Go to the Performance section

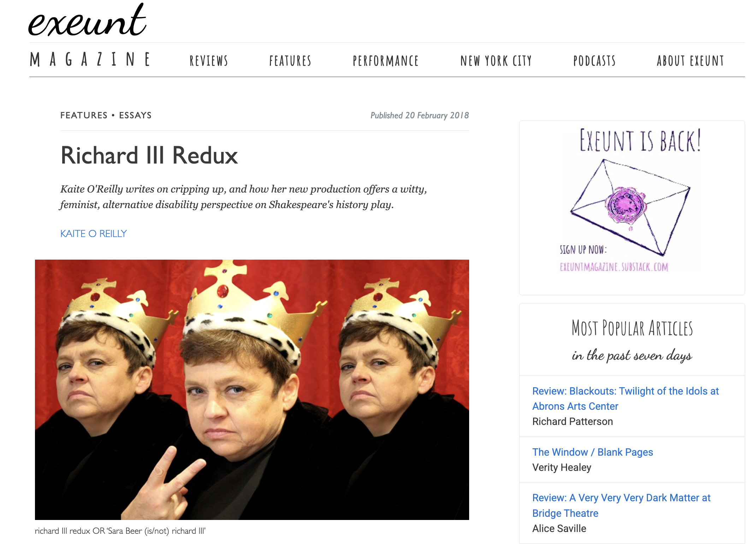tap(386, 61)
